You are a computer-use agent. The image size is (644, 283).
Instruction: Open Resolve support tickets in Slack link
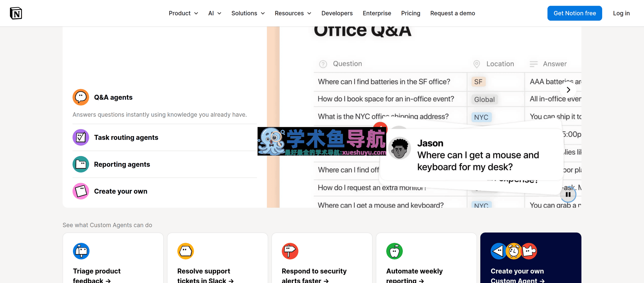[206, 275]
